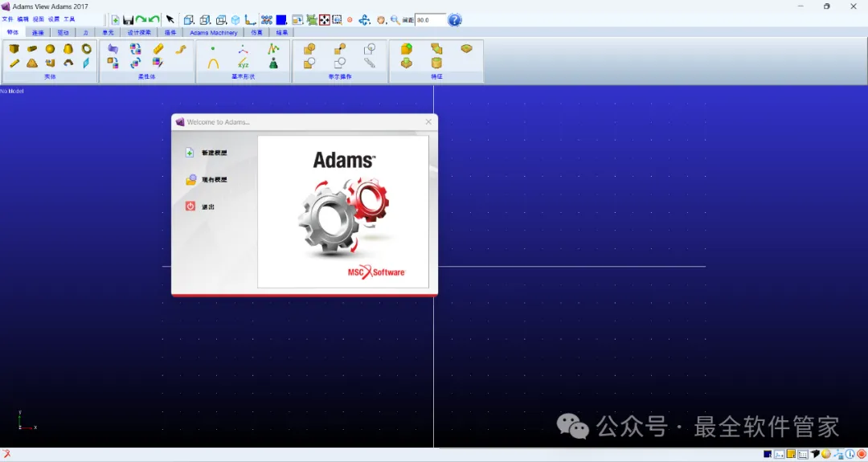Viewport: 868px width, 462px height.
Task: Toggle the status bar grid icon
Action: pyautogui.click(x=803, y=455)
